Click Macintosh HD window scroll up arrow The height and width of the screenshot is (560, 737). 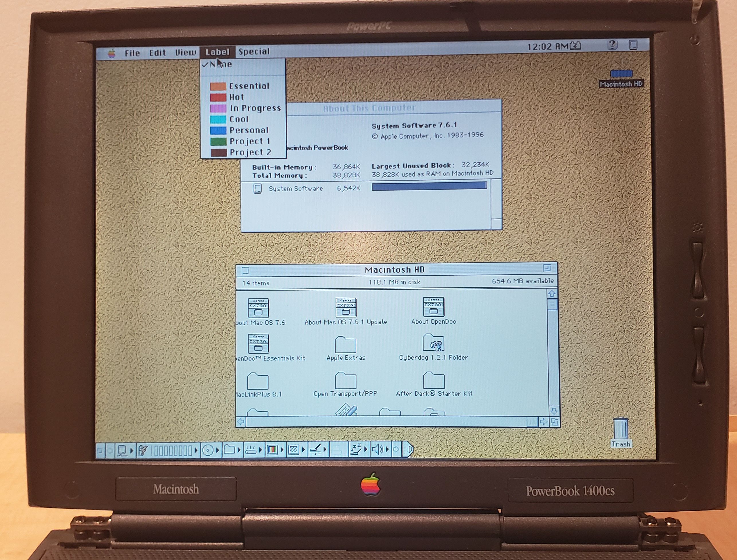coord(552,294)
